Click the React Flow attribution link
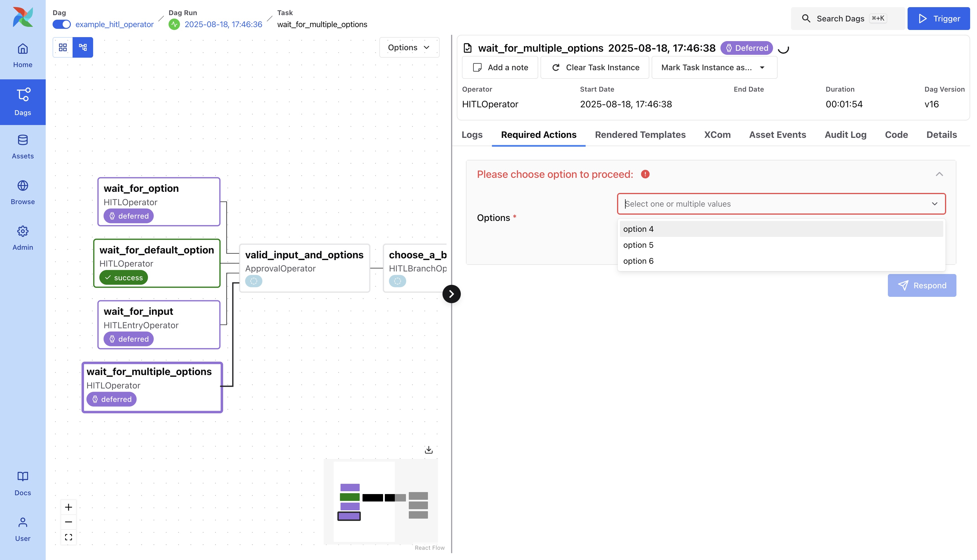The height and width of the screenshot is (560, 977). coord(430,548)
